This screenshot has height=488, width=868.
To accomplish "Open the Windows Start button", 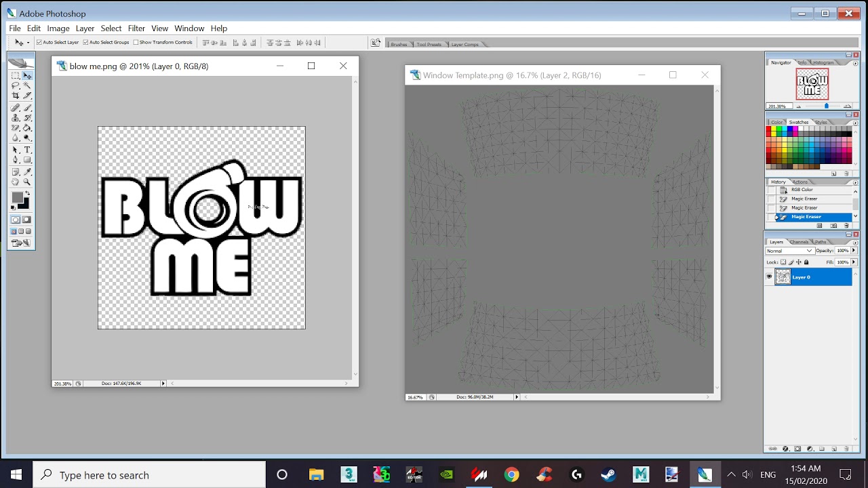I will pyautogui.click(x=16, y=474).
